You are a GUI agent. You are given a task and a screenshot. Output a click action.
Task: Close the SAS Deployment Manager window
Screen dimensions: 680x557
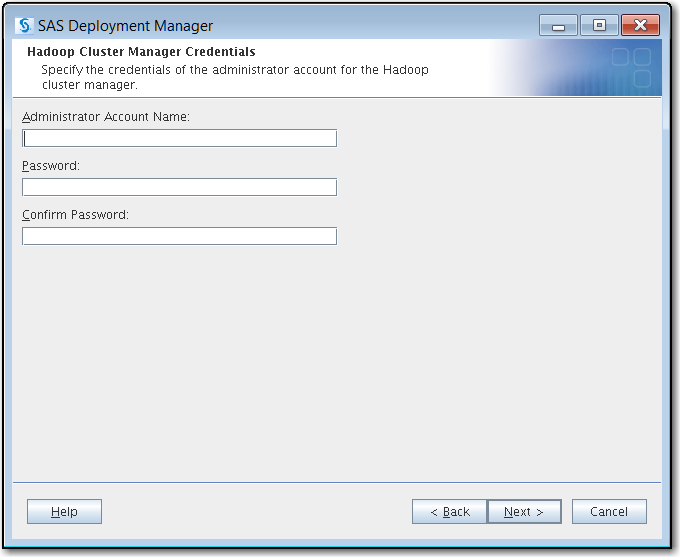[640, 25]
